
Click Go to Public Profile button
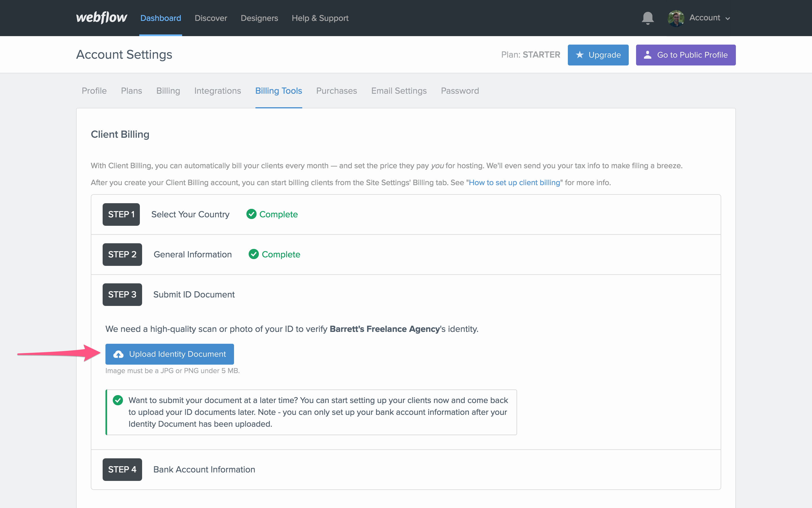click(x=685, y=55)
